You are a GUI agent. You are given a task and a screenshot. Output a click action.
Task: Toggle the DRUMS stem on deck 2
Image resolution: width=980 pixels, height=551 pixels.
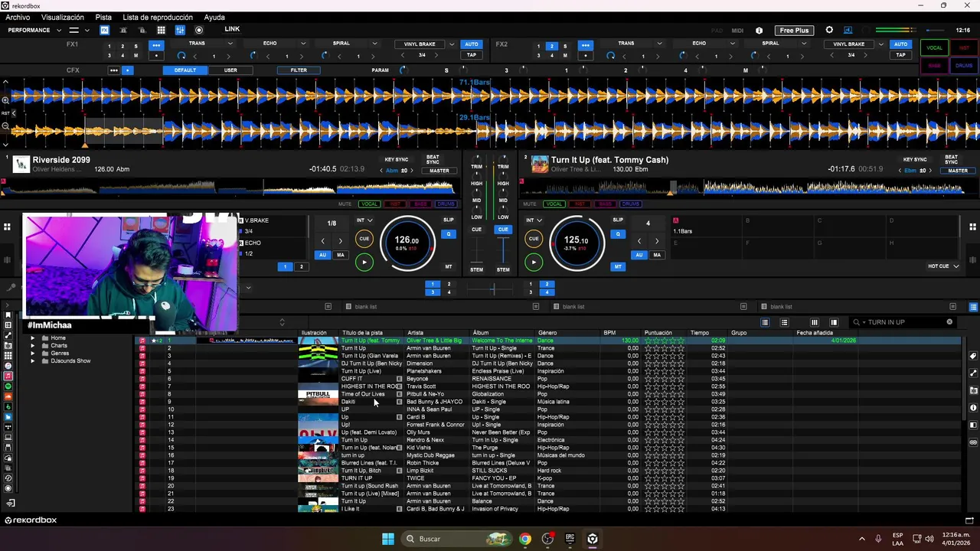(x=630, y=204)
